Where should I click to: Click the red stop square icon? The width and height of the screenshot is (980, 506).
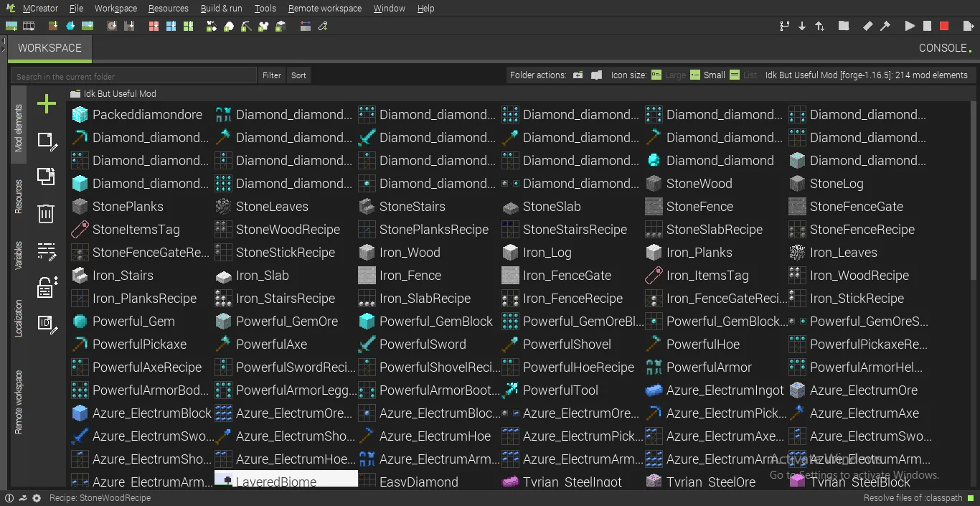[x=944, y=26]
